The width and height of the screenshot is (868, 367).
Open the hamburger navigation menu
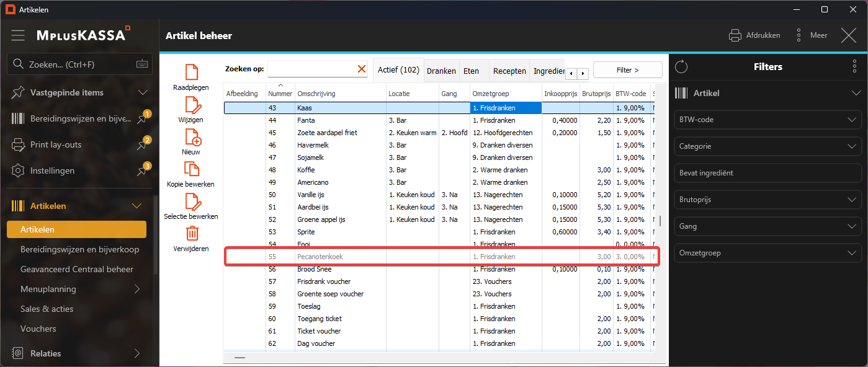point(18,35)
